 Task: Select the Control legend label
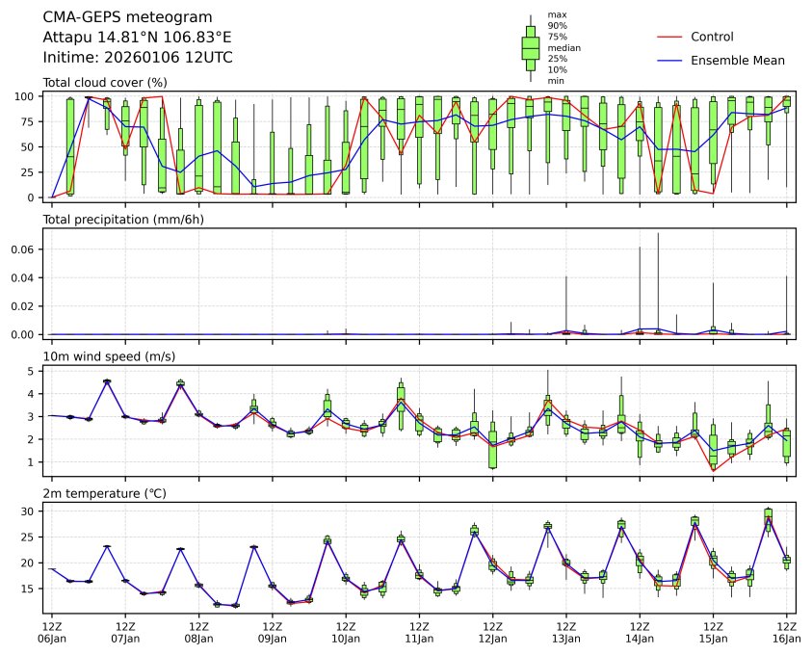point(712,37)
